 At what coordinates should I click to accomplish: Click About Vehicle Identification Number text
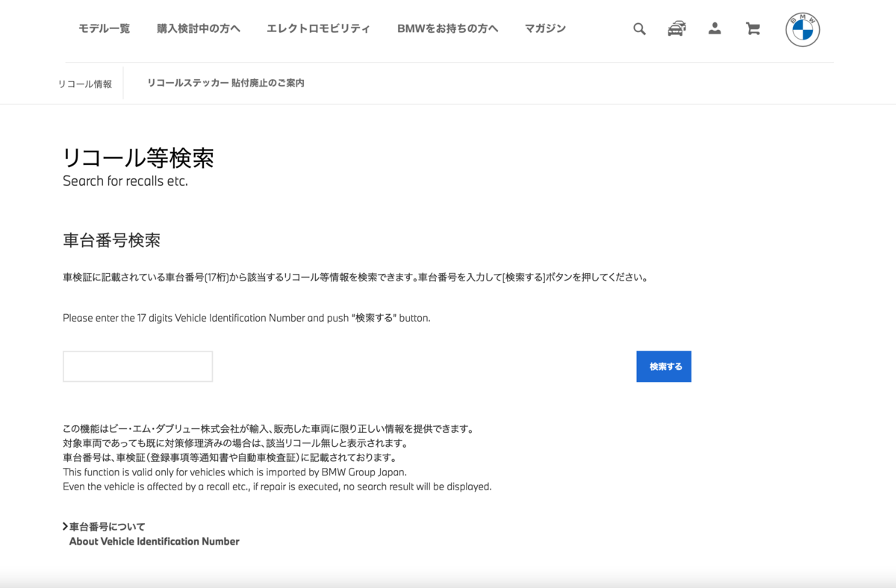155,542
